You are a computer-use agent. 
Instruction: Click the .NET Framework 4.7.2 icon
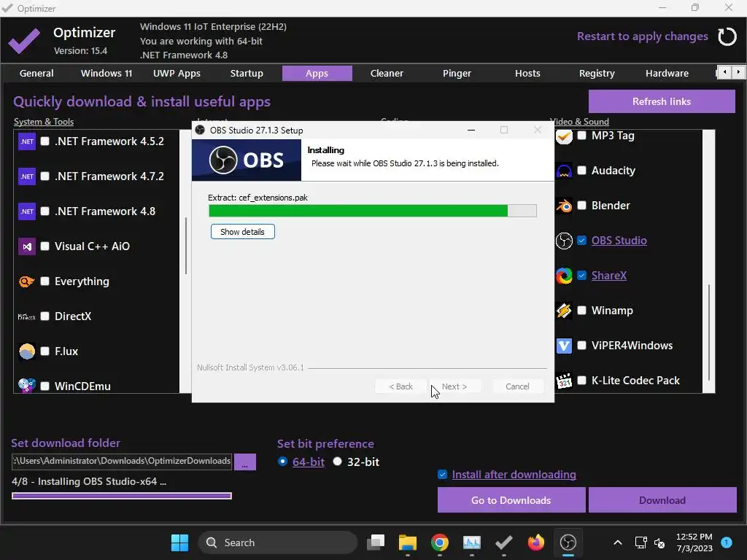[x=27, y=176]
